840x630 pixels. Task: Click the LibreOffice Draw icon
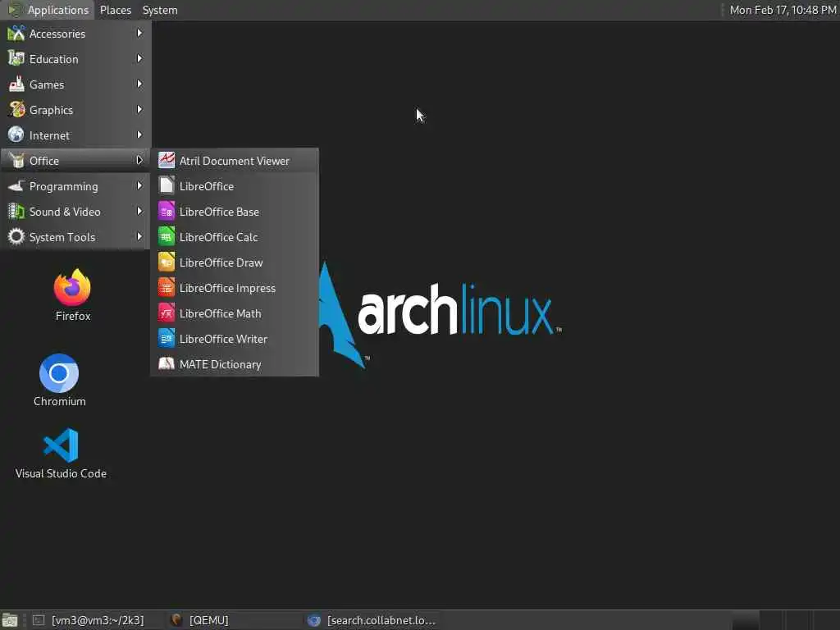[x=167, y=262]
